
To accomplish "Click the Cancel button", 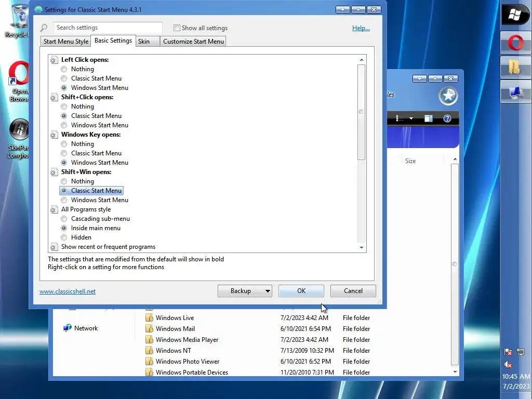I will coord(353,291).
